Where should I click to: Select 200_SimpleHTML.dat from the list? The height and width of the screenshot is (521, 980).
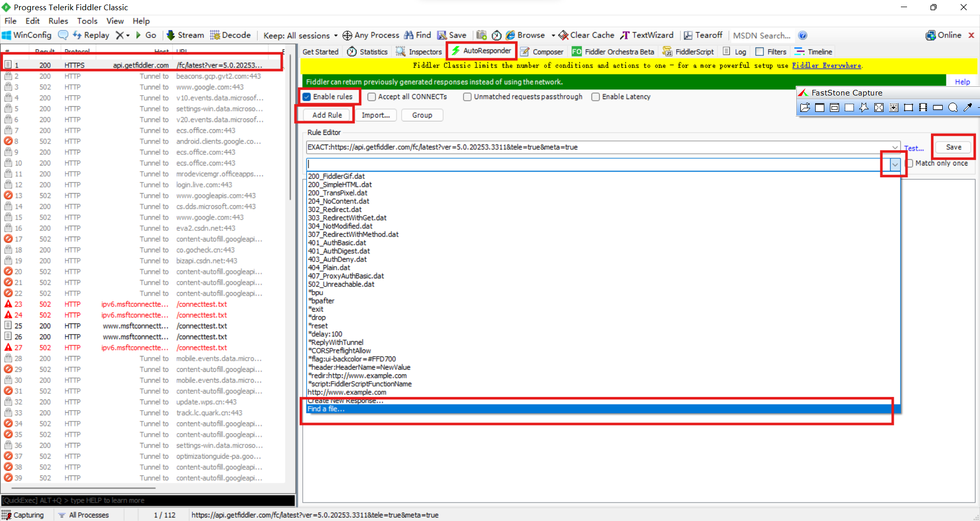tap(340, 184)
